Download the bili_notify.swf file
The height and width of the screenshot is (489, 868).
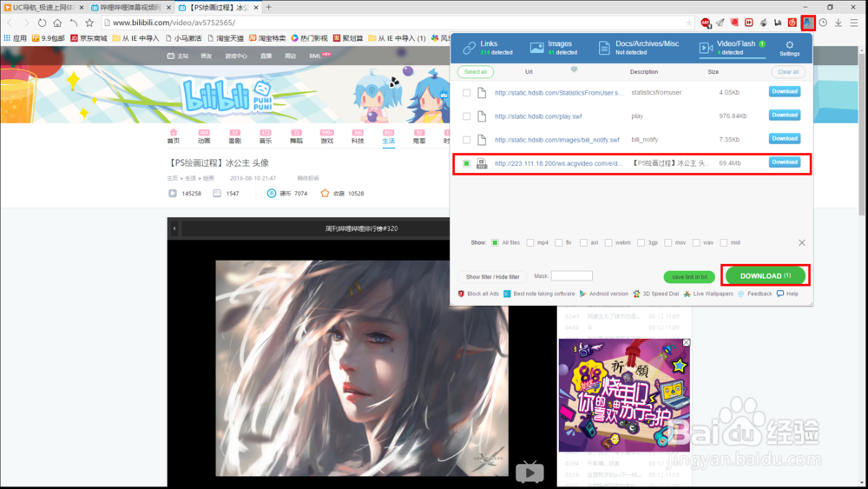(x=785, y=138)
